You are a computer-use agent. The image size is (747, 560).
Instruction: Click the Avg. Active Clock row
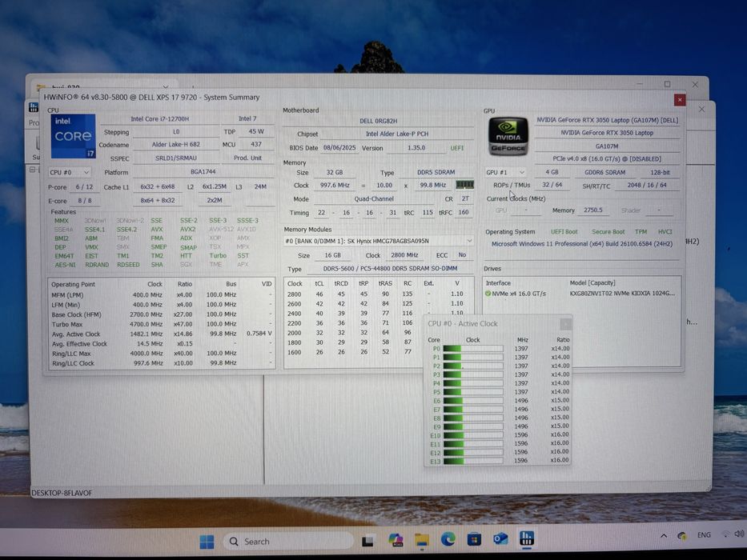[162, 334]
